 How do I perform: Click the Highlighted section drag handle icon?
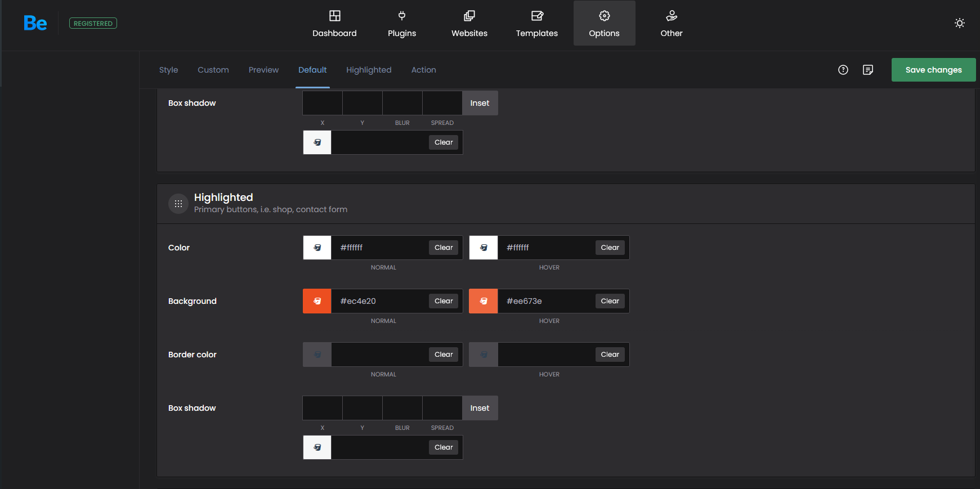click(x=178, y=204)
